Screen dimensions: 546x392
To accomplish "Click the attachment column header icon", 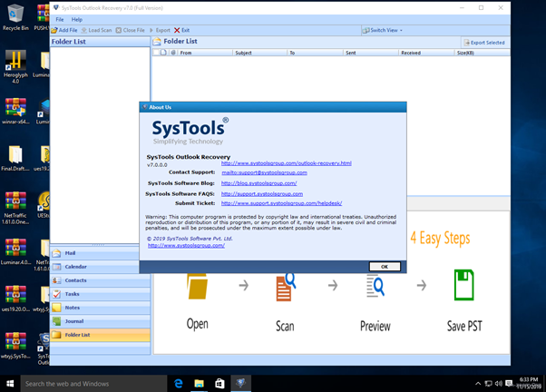I will coord(173,53).
